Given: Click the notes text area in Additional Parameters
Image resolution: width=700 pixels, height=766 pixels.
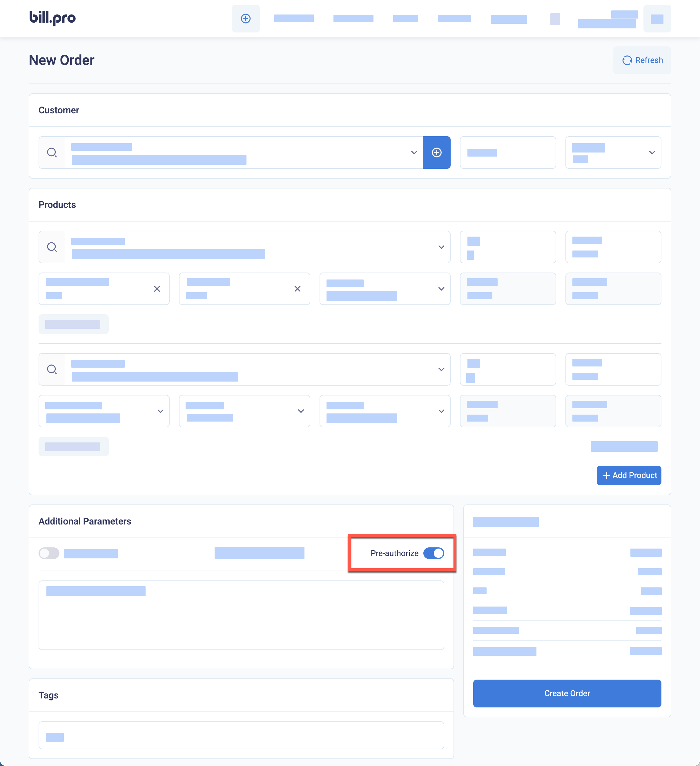Looking at the screenshot, I should pyautogui.click(x=241, y=615).
